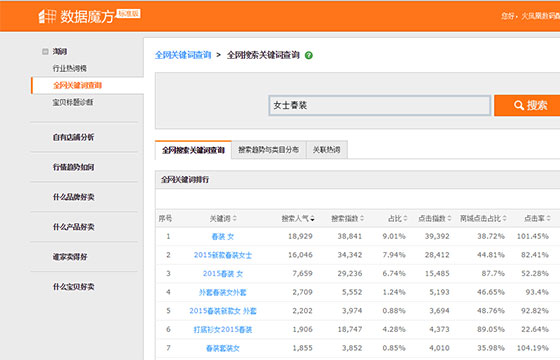
Task: Click the 数据魔方 logo icon
Action: [x=47, y=16]
